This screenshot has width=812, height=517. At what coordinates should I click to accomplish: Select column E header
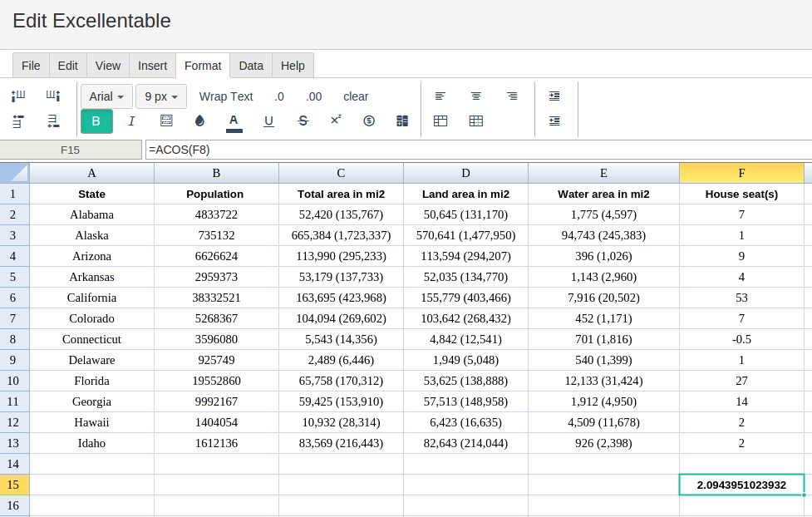coord(603,173)
